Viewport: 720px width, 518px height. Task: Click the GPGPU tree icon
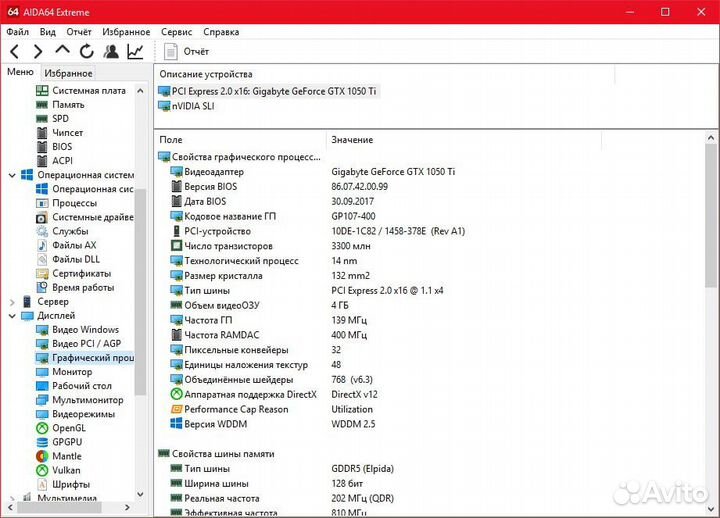[42, 442]
